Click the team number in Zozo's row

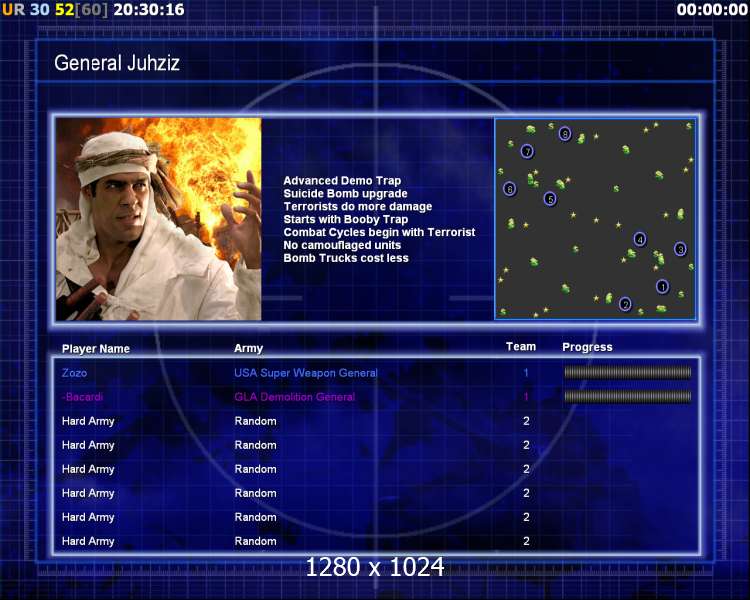click(526, 373)
